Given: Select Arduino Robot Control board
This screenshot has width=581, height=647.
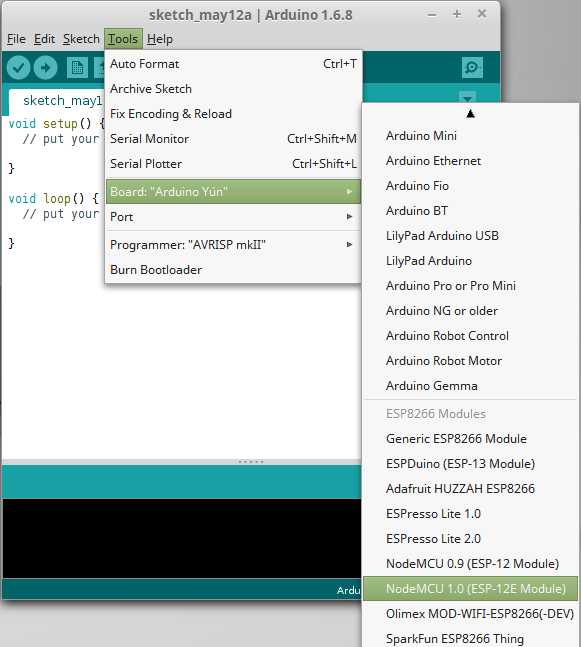Looking at the screenshot, I should [x=470, y=335].
